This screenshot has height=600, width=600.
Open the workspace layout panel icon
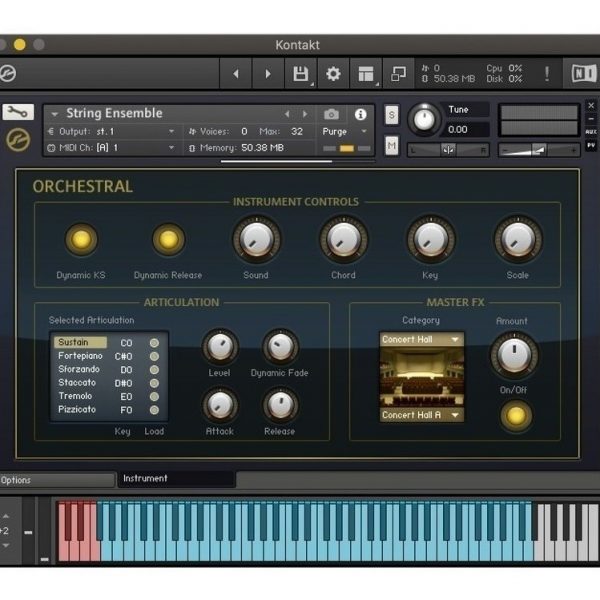[x=366, y=73]
